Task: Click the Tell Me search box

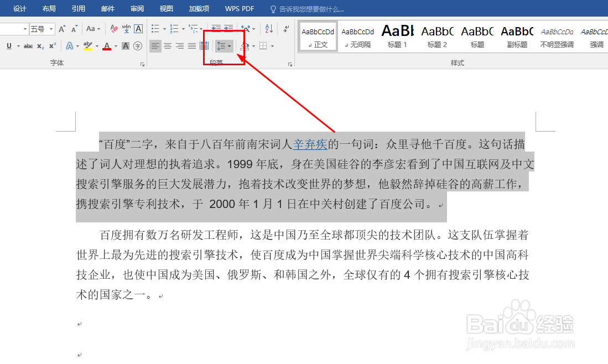Action: 308,9
